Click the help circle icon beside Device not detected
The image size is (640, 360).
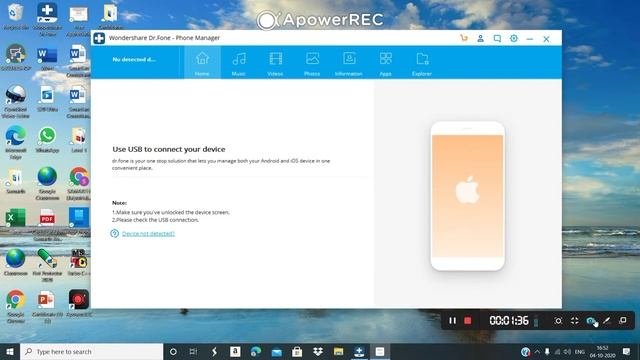tap(114, 233)
